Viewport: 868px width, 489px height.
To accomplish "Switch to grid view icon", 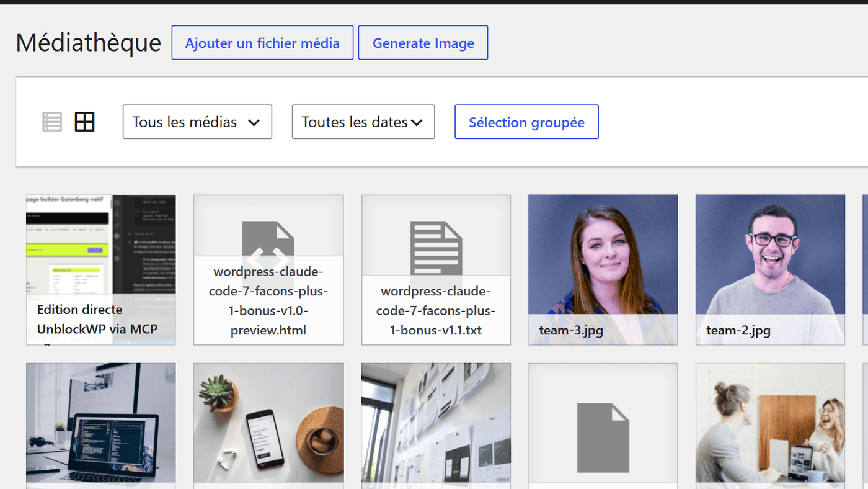I will coord(84,122).
